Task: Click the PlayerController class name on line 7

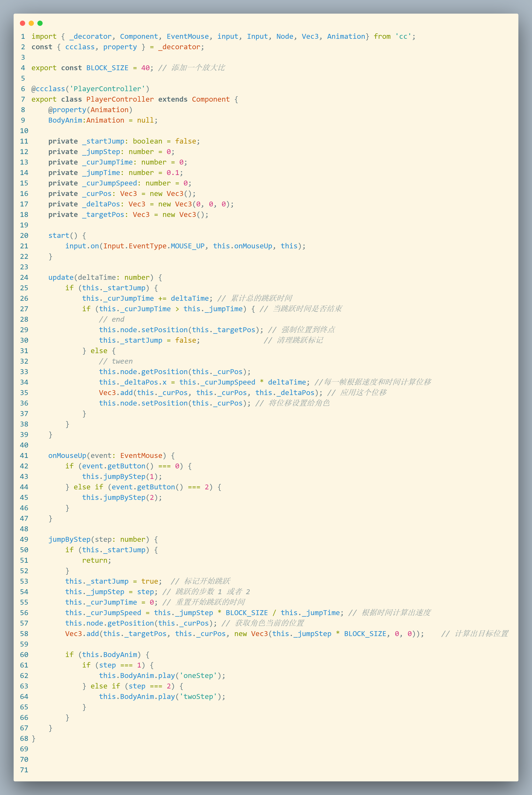Action: [x=120, y=99]
